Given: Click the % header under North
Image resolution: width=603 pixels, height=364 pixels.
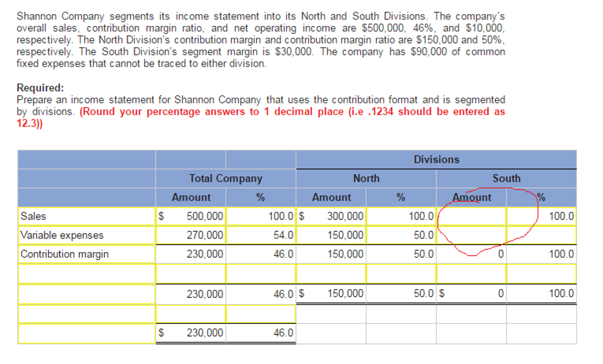Looking at the screenshot, I should [401, 197].
